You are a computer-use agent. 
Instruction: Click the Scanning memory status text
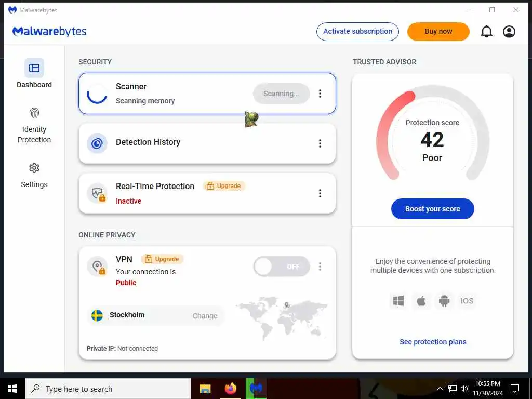[x=145, y=101]
